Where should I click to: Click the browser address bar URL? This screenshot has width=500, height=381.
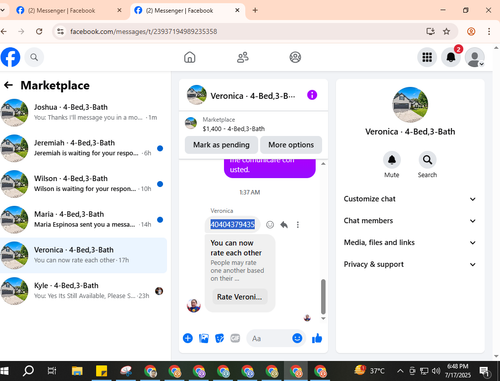(143, 31)
